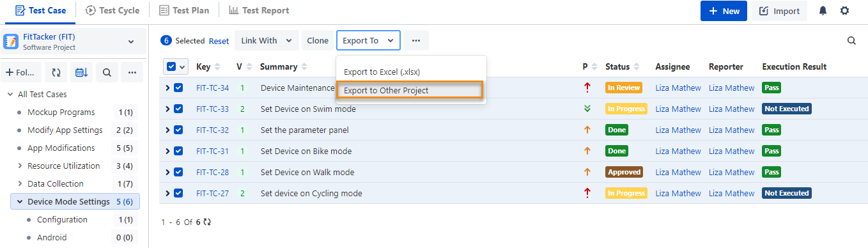This screenshot has height=248, width=868.
Task: Click the priority arrow for FIT-TC-32
Action: (x=587, y=130)
